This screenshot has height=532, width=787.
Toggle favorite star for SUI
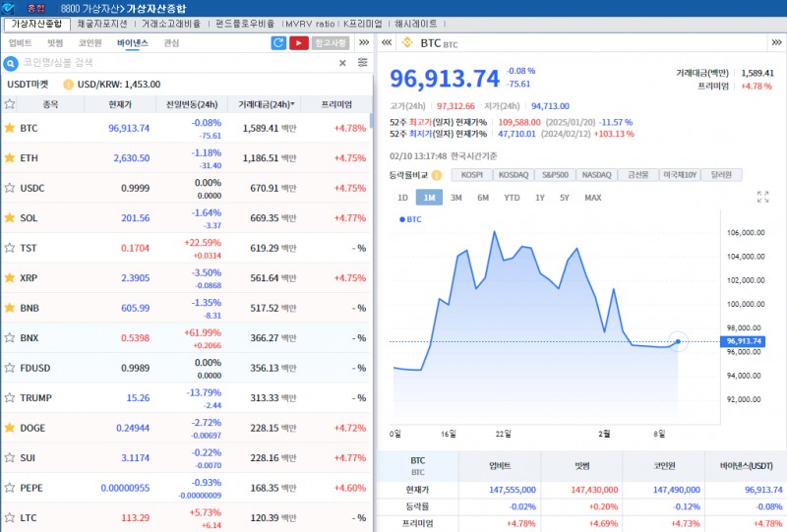coord(10,457)
